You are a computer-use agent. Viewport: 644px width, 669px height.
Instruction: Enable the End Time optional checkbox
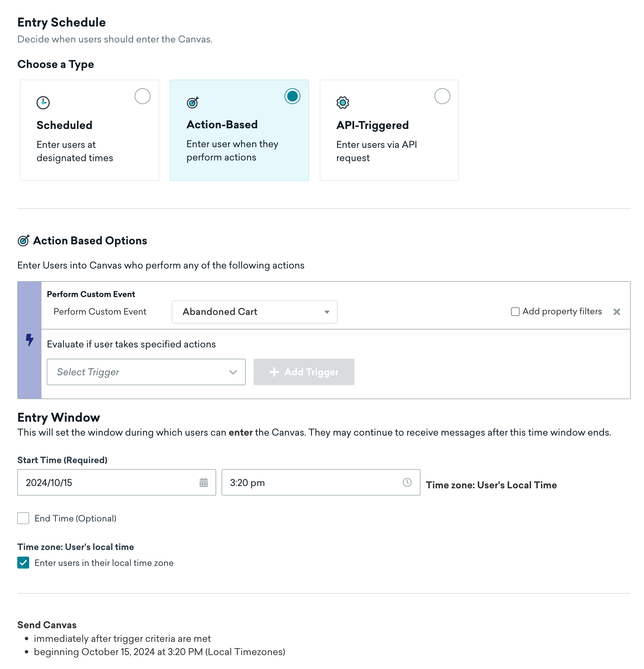coord(23,518)
